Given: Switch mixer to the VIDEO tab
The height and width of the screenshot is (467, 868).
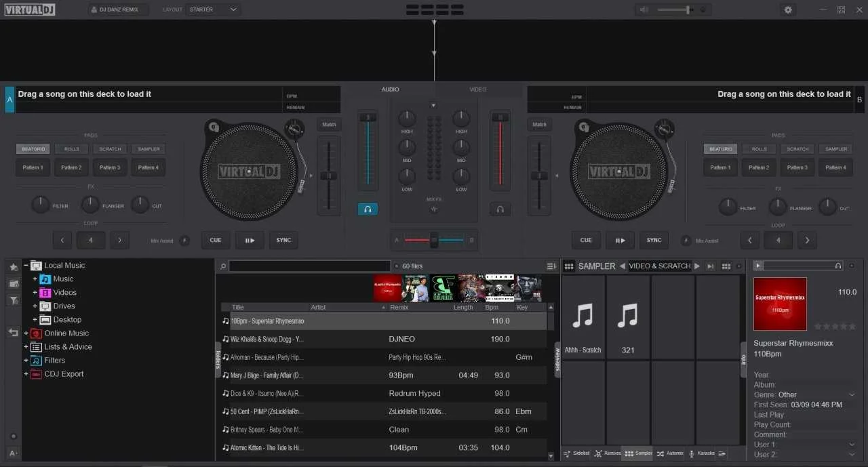Looking at the screenshot, I should [x=478, y=89].
